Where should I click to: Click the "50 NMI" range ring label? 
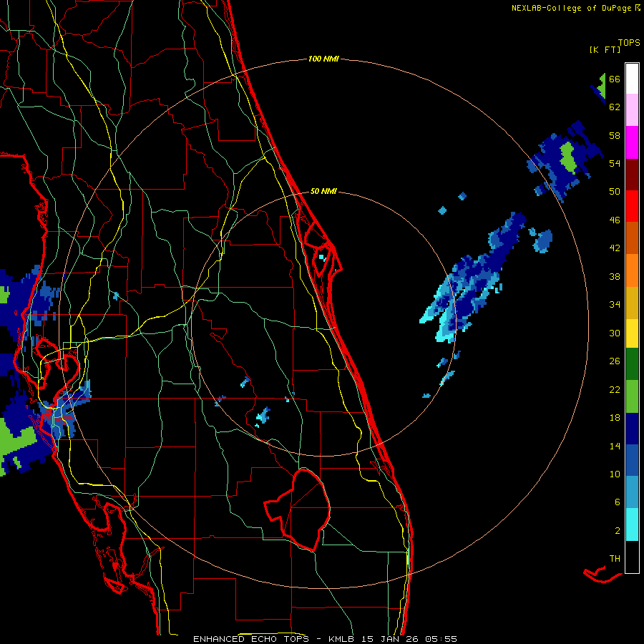point(323,191)
